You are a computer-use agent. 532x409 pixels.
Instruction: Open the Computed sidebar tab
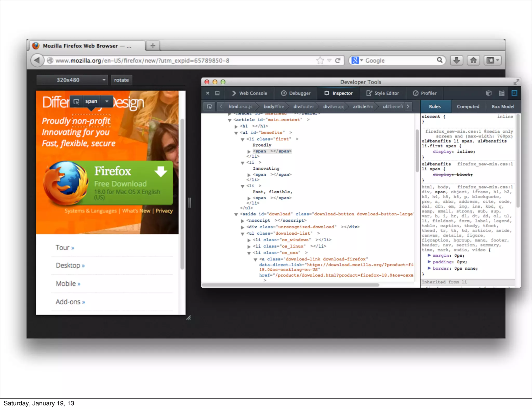[x=468, y=107]
